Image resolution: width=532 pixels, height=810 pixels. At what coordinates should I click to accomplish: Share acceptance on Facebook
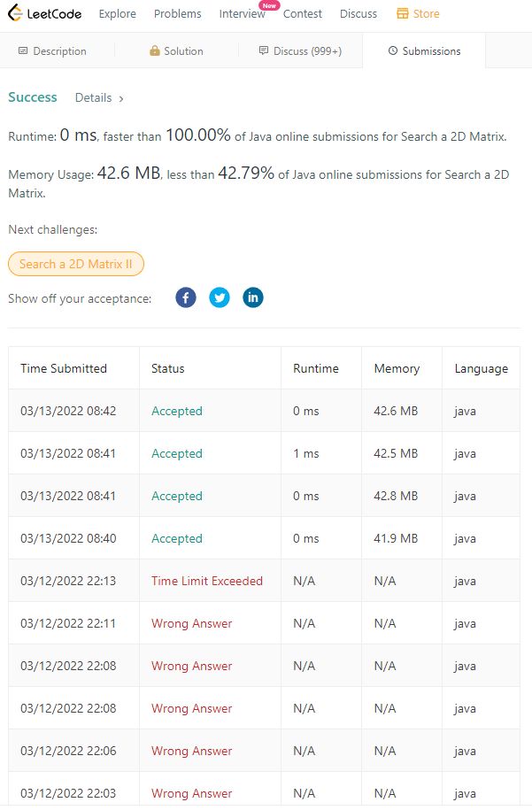pyautogui.click(x=186, y=297)
